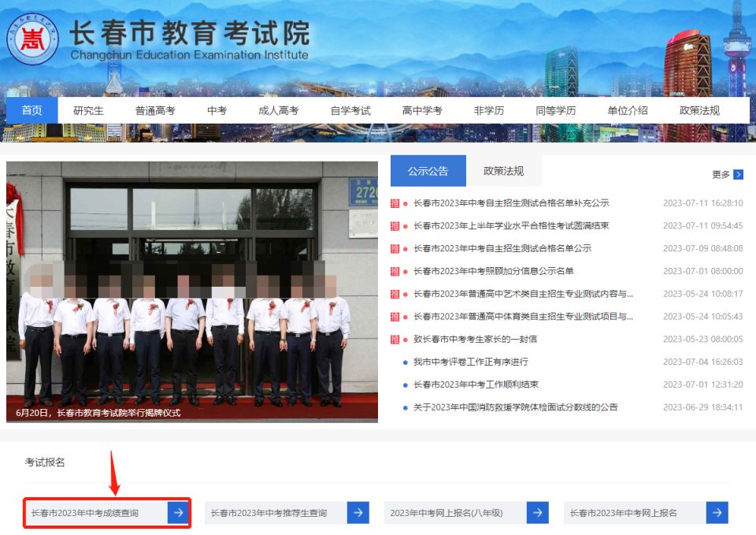Image resolution: width=756 pixels, height=535 pixels.
Task: Click the blue arrow beside 更多
Action: click(739, 174)
